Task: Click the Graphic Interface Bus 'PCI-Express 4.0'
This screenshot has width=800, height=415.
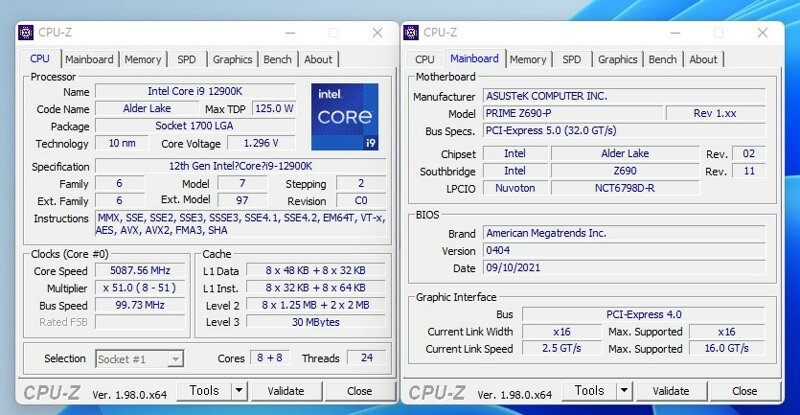Action: (643, 314)
